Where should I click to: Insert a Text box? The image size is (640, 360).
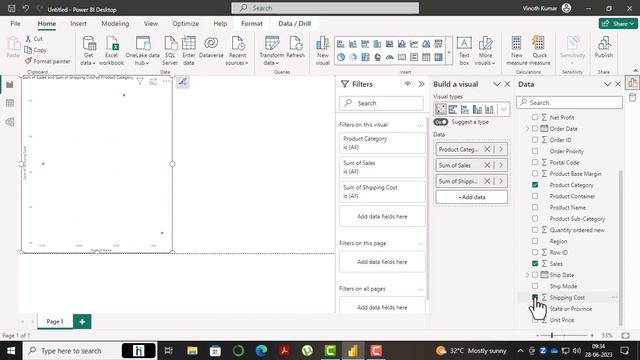point(464,51)
